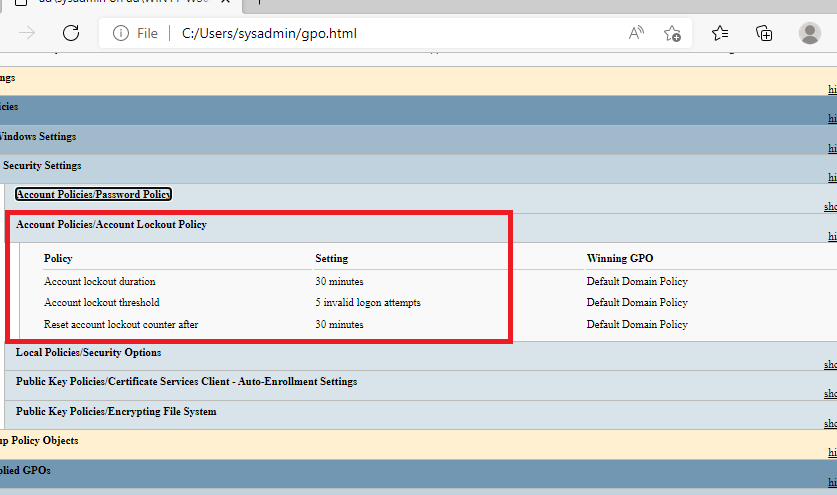This screenshot has width=837, height=495.
Task: Click the address bar showing gpo.html path
Action: coord(380,33)
